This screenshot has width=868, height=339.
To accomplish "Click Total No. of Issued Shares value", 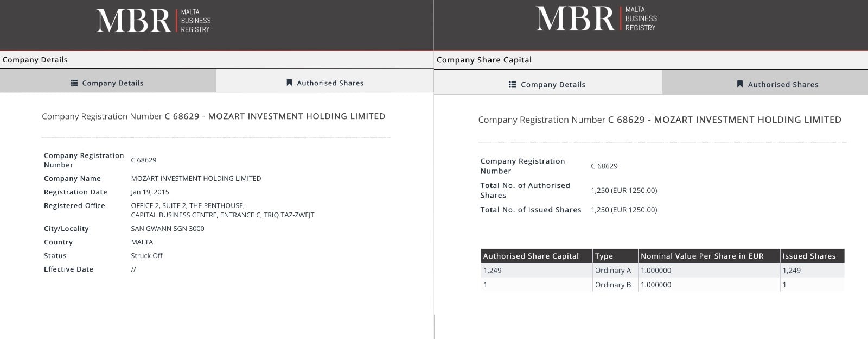I will (x=624, y=210).
